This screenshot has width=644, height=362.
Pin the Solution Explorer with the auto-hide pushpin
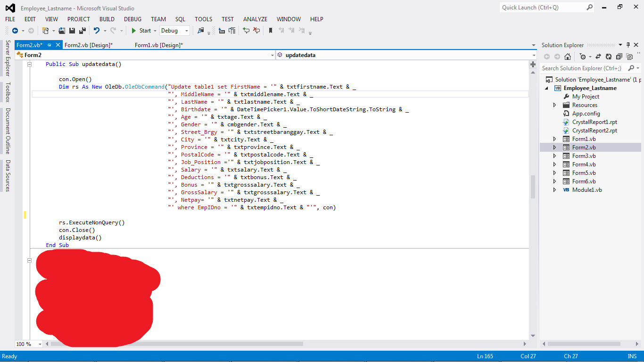(628, 45)
